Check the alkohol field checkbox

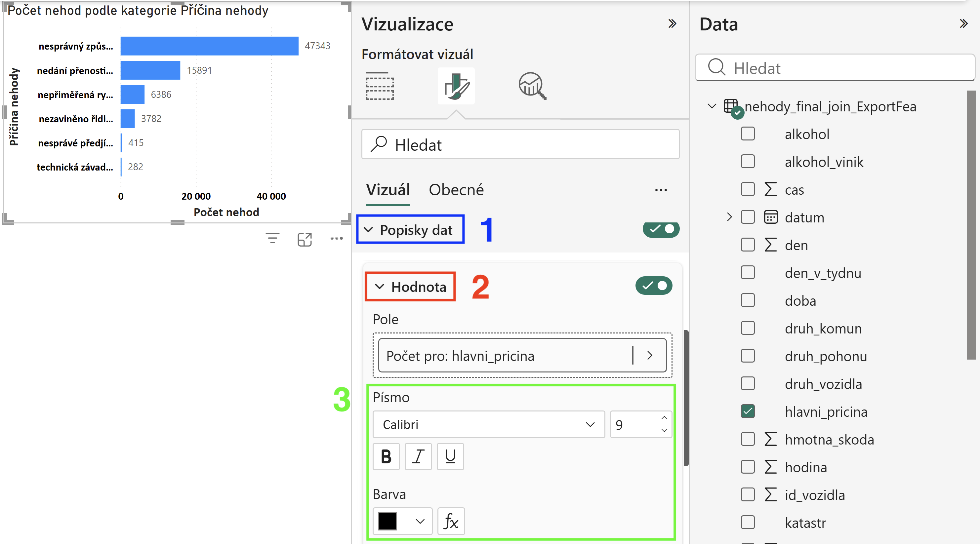point(748,134)
